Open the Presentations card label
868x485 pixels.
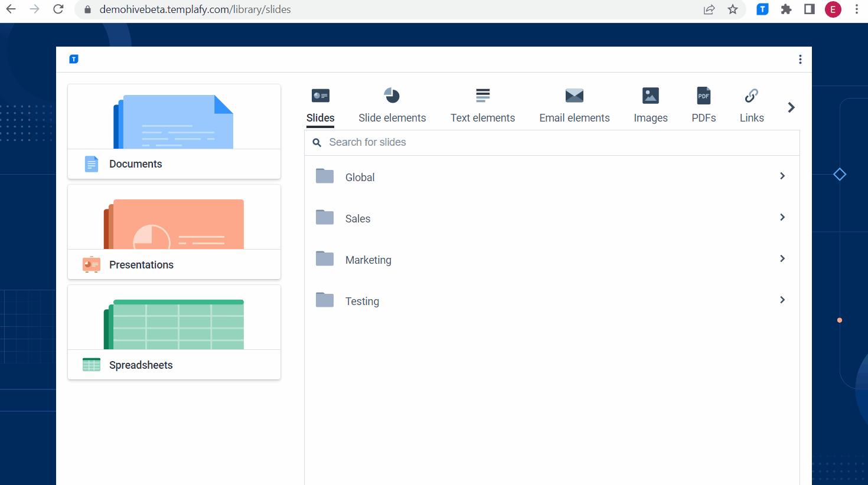[x=141, y=265]
